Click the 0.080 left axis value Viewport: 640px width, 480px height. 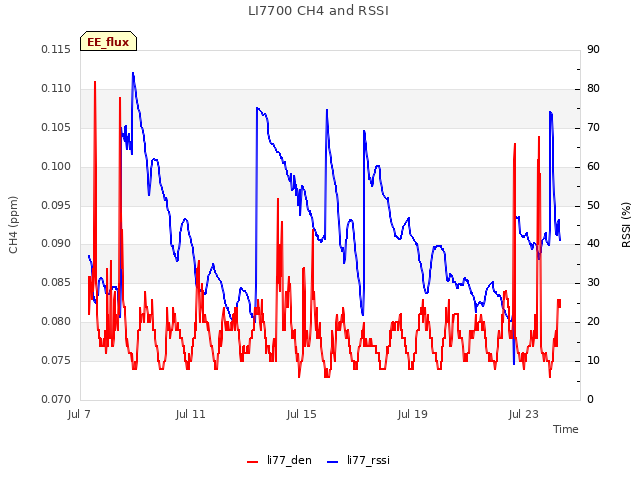point(56,322)
